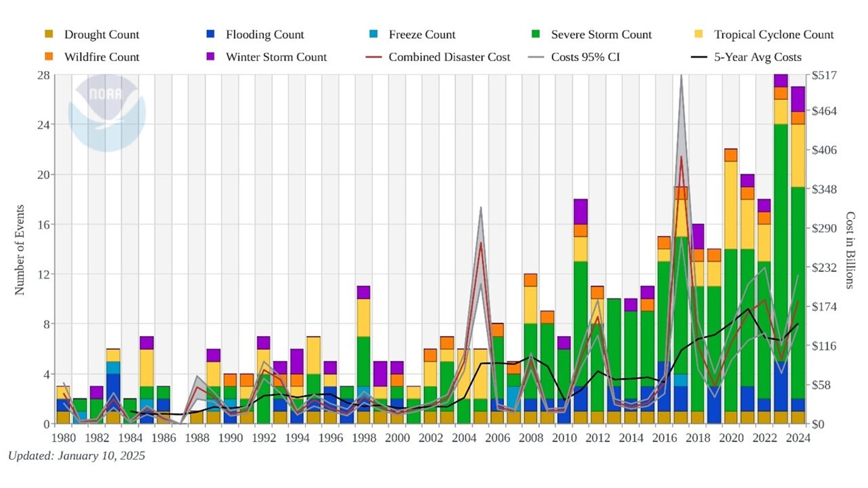Click the 2020 tropical cyclone yellow segment
868x488 pixels.
pyautogui.click(x=731, y=205)
